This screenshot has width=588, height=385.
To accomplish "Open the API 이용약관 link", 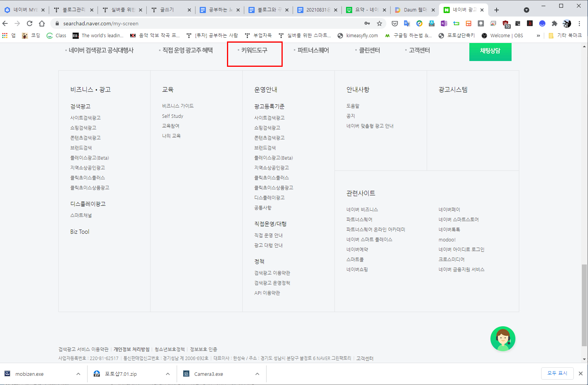I will (x=267, y=293).
